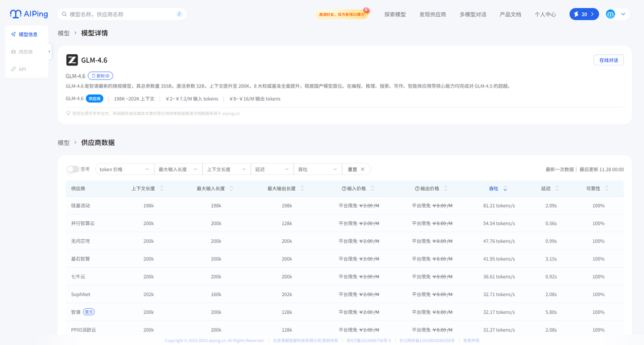Screen dimensions: 644x345
Task: Click the 输入价格 help question icon
Action: 344,189
